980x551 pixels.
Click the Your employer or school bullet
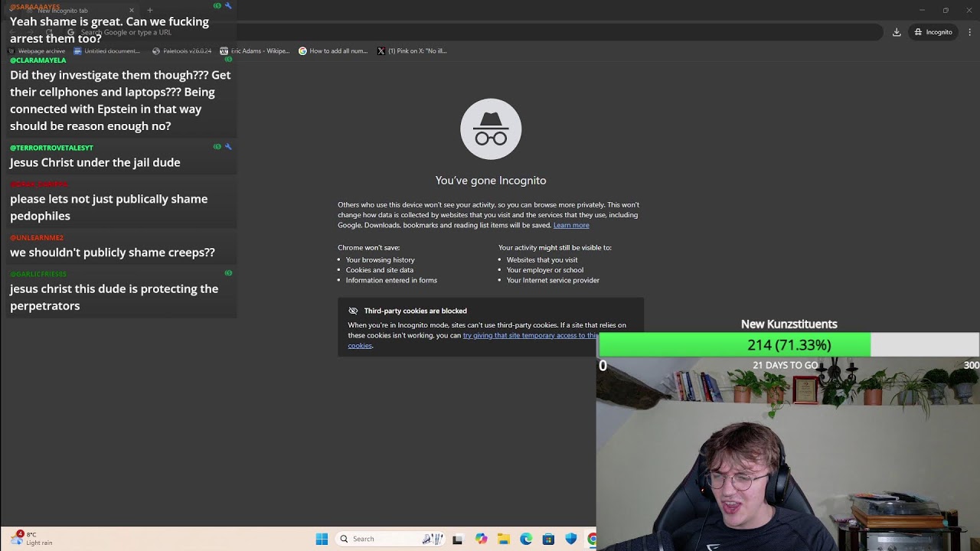(545, 269)
